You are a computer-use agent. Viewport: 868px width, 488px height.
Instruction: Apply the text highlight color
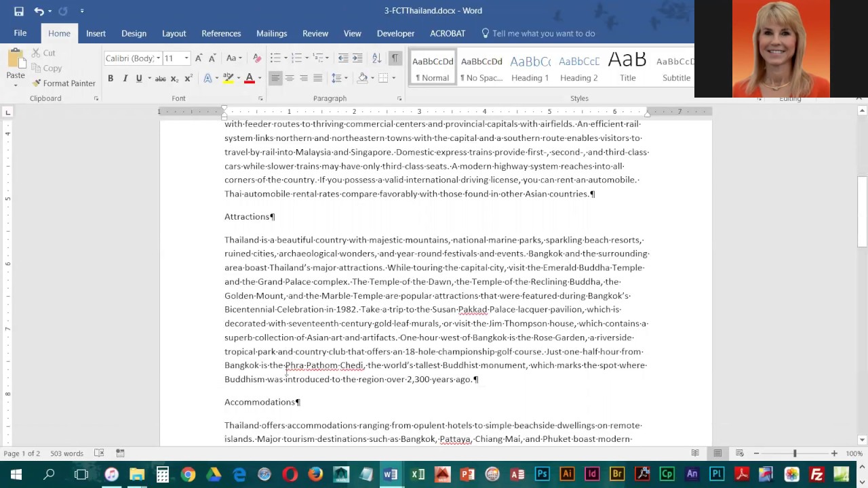coord(229,79)
